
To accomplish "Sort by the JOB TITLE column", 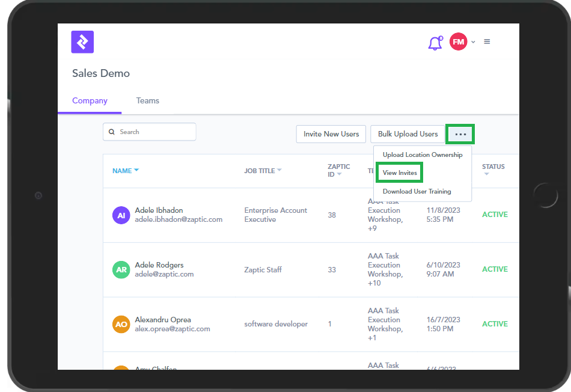I will coord(262,171).
